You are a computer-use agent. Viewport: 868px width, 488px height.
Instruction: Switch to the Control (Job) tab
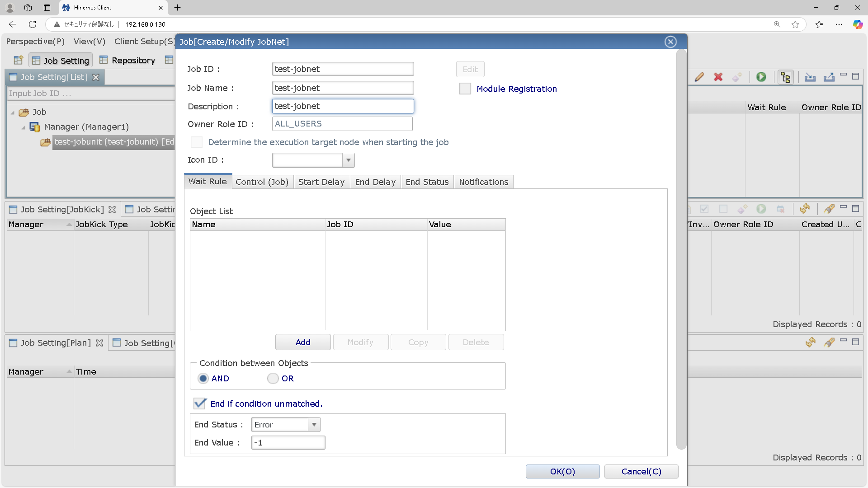click(x=262, y=182)
